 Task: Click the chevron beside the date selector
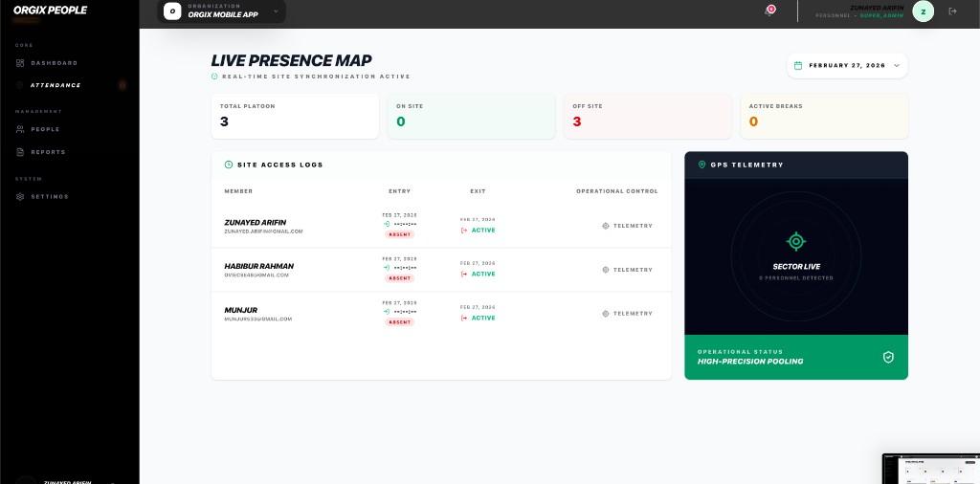[897, 66]
